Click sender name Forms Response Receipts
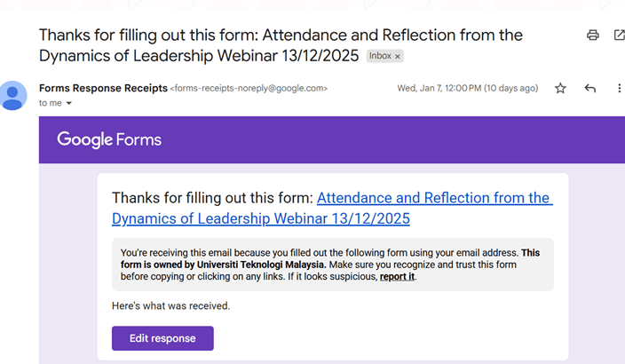 (x=102, y=88)
